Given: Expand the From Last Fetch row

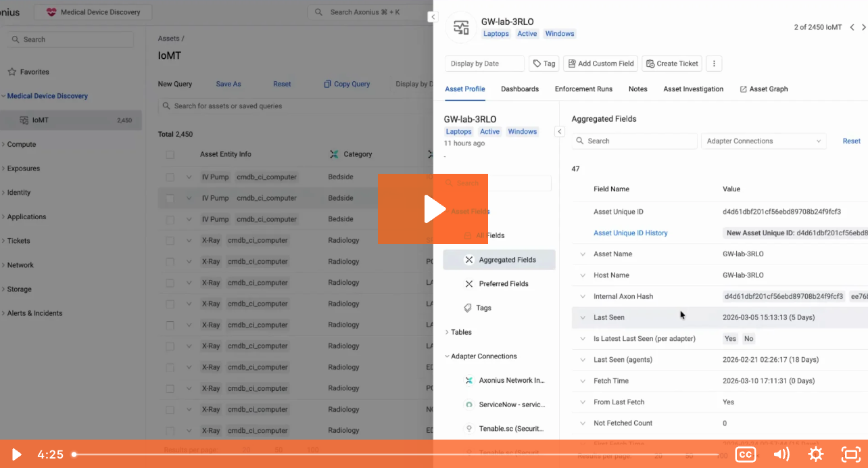Looking at the screenshot, I should 583,402.
